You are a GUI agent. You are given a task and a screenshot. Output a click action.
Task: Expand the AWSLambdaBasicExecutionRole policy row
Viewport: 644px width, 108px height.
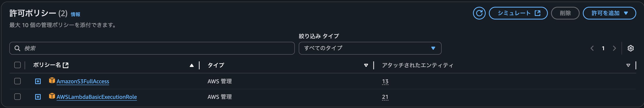(38, 97)
